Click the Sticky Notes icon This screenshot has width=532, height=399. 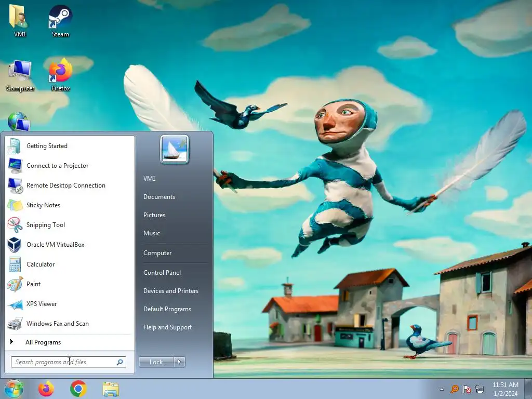[x=15, y=205]
